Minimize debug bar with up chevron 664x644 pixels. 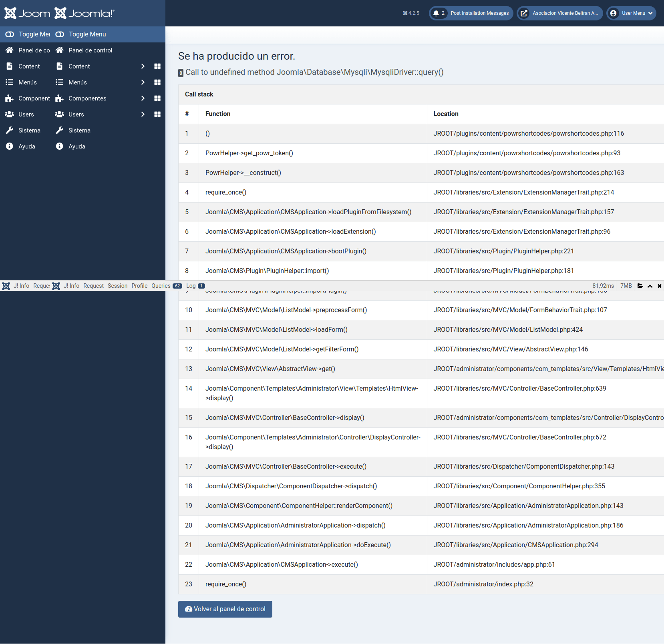coord(650,286)
